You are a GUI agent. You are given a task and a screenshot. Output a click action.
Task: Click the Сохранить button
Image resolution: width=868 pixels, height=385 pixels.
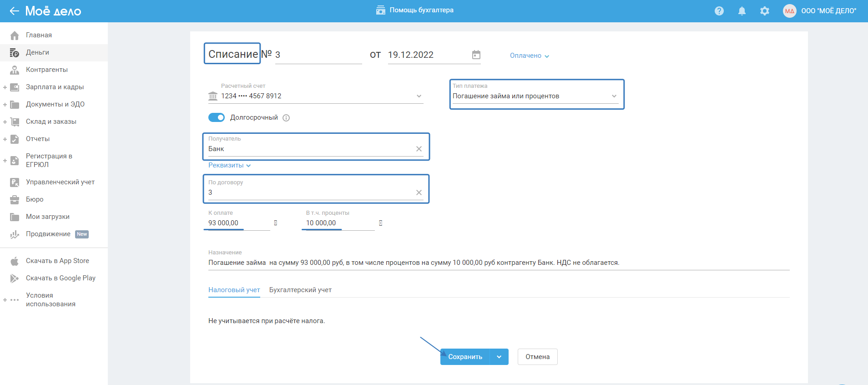tap(465, 357)
